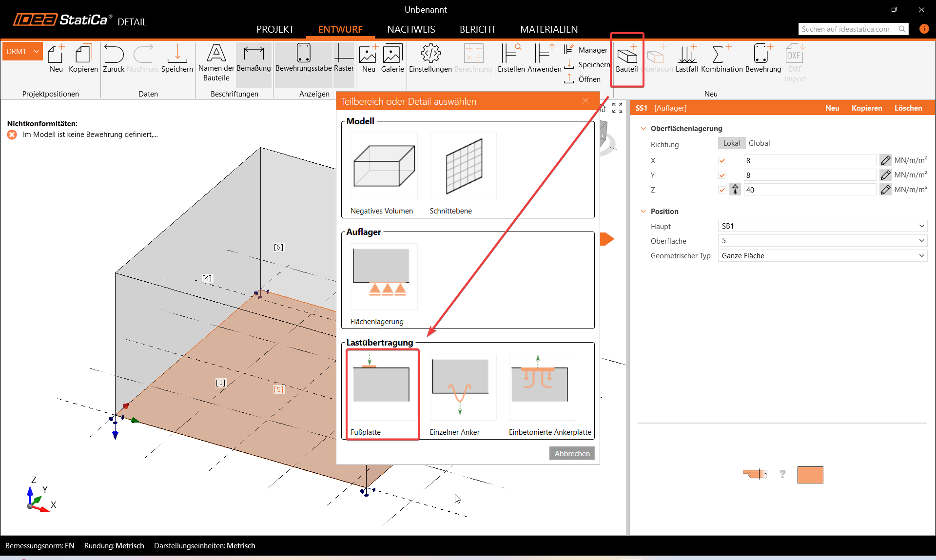Screen dimensions: 936x560
Task: Choose Negatives Volumen model icon
Action: (x=384, y=166)
